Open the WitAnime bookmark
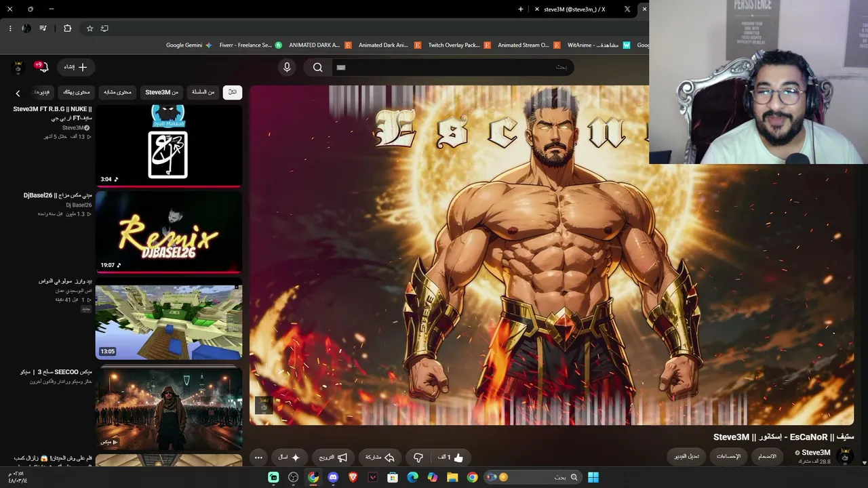 pyautogui.click(x=599, y=45)
